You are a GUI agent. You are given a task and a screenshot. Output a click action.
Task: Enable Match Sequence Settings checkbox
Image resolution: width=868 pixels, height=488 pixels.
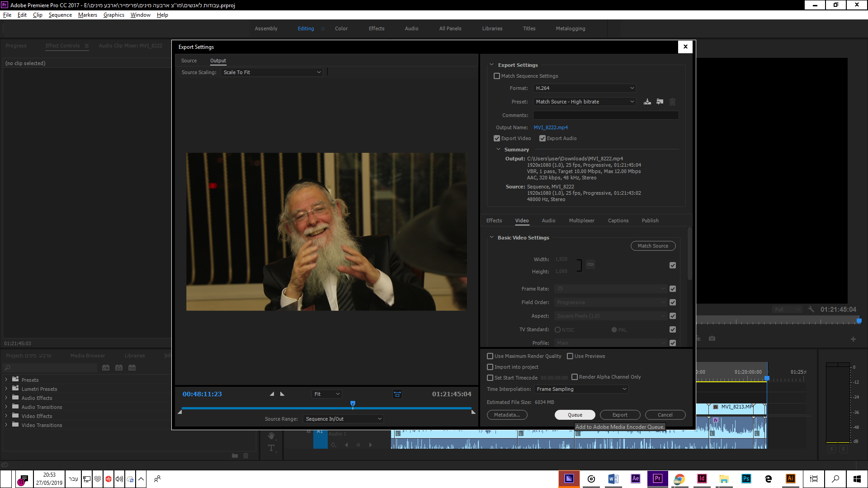pos(497,76)
